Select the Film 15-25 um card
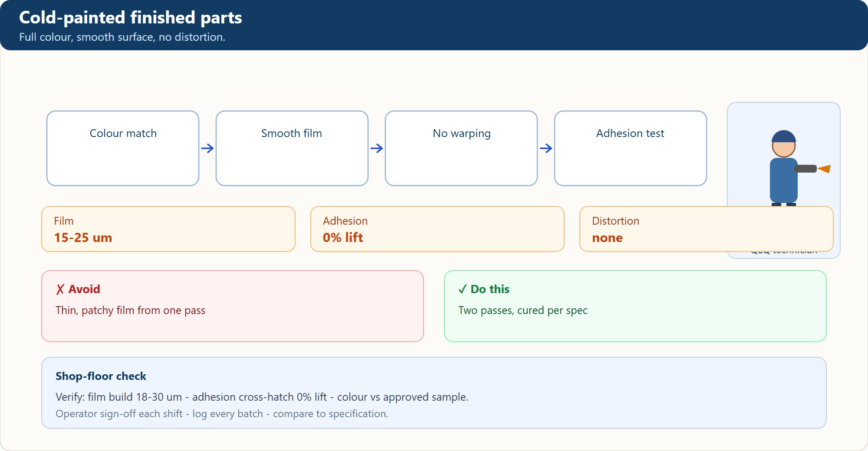The image size is (868, 451). coord(168,229)
